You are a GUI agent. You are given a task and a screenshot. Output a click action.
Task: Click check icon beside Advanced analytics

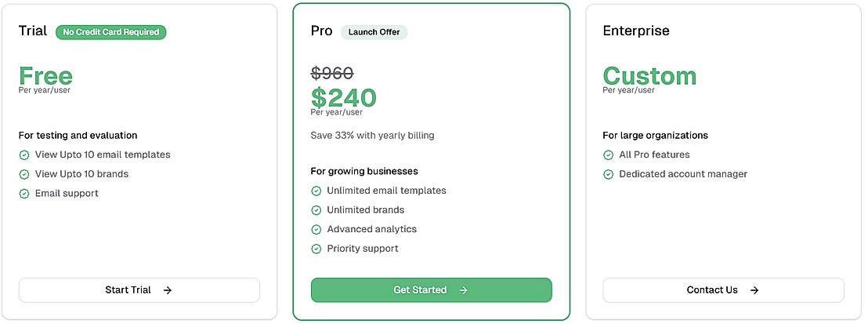316,230
